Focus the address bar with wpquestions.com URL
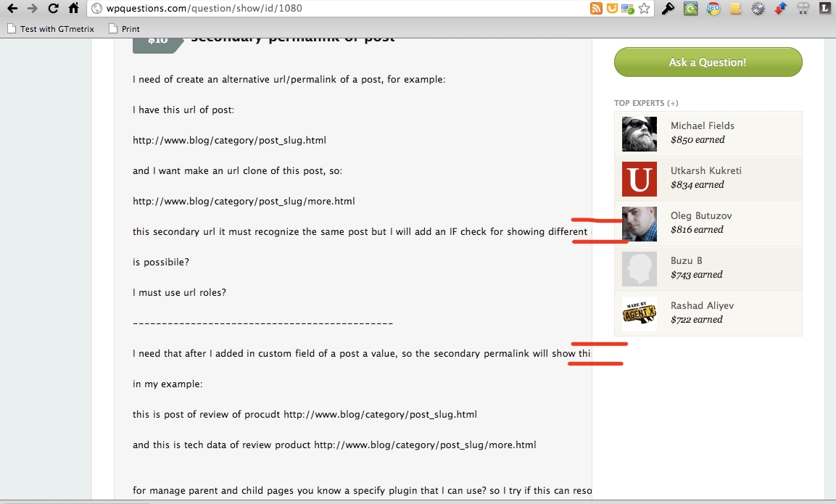Image resolution: width=836 pixels, height=504 pixels. click(x=342, y=8)
